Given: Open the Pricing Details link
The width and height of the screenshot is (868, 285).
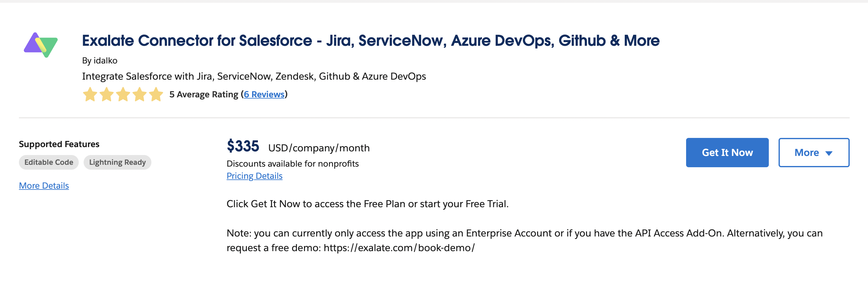Looking at the screenshot, I should click(x=255, y=176).
